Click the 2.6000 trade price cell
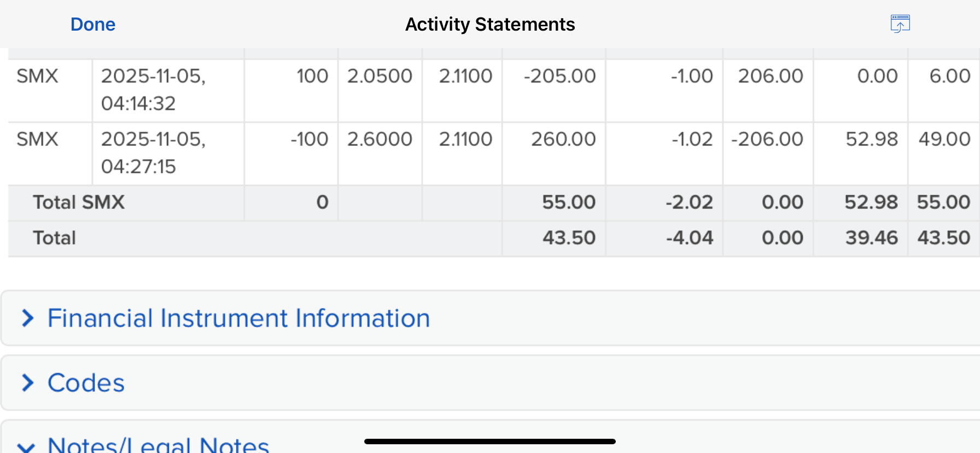This screenshot has height=453, width=980. coord(380,140)
